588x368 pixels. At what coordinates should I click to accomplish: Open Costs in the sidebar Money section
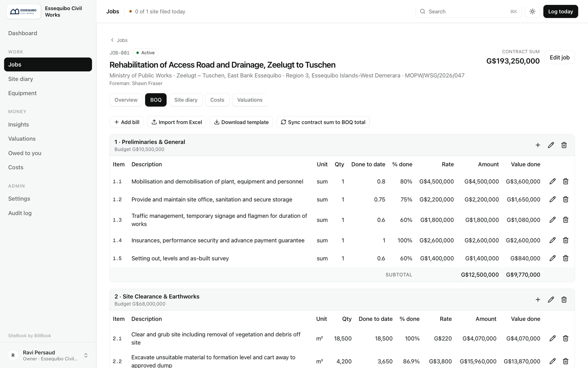point(48,167)
